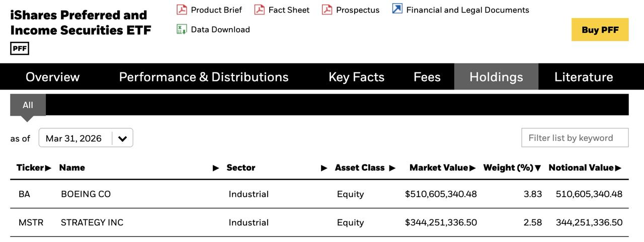
Task: Sort holdings by Asset Class column
Action: point(360,168)
